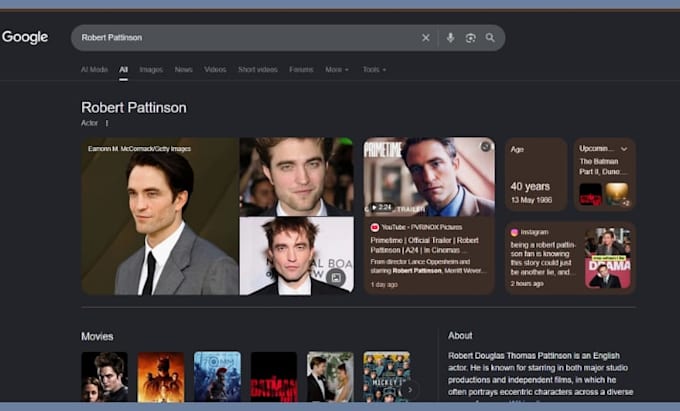The image size is (680, 411).
Task: Open the Videos tab
Action: point(215,69)
